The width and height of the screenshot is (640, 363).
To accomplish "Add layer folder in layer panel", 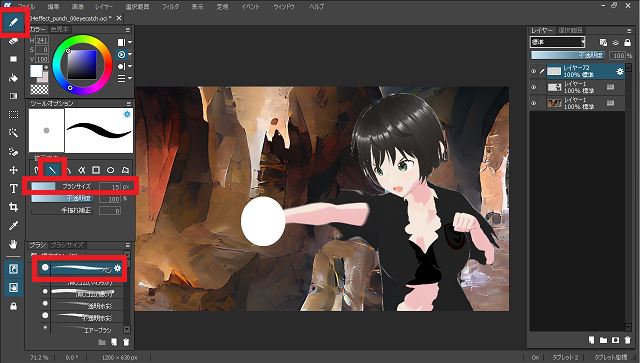I will coord(603,340).
